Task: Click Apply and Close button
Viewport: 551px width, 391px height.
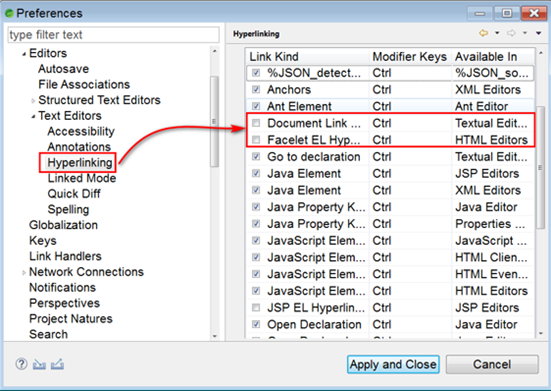Action: click(x=393, y=364)
